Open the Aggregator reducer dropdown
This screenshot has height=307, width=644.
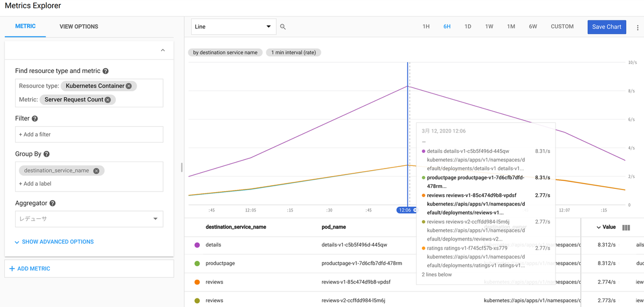89,219
